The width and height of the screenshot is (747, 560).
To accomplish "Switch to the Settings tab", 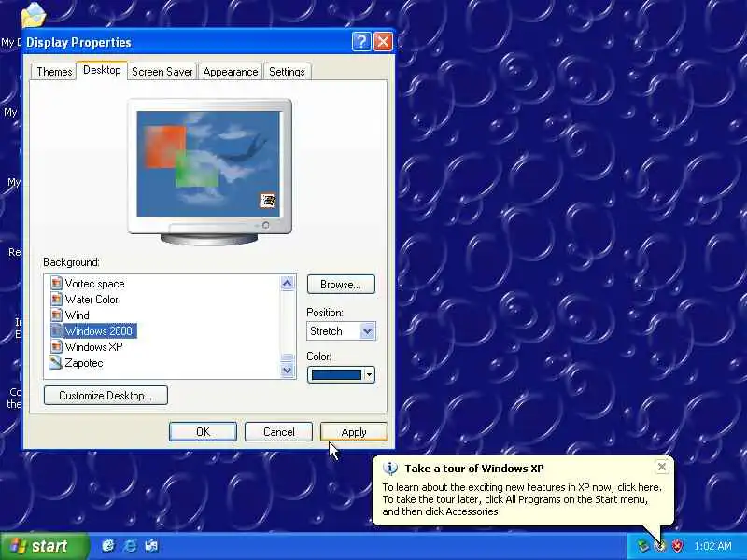I will point(287,72).
